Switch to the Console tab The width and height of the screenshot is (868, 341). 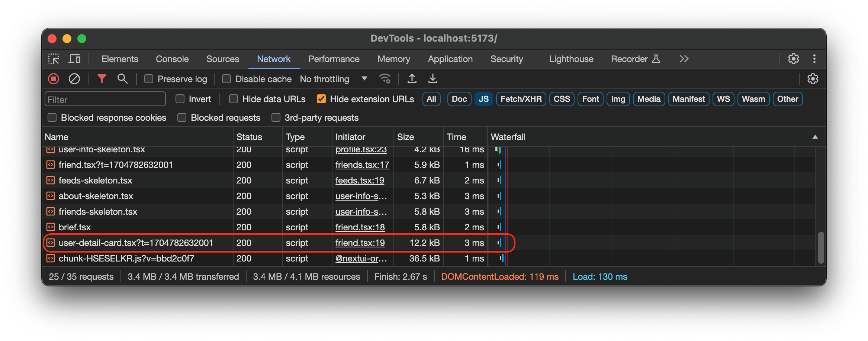pyautogui.click(x=172, y=59)
